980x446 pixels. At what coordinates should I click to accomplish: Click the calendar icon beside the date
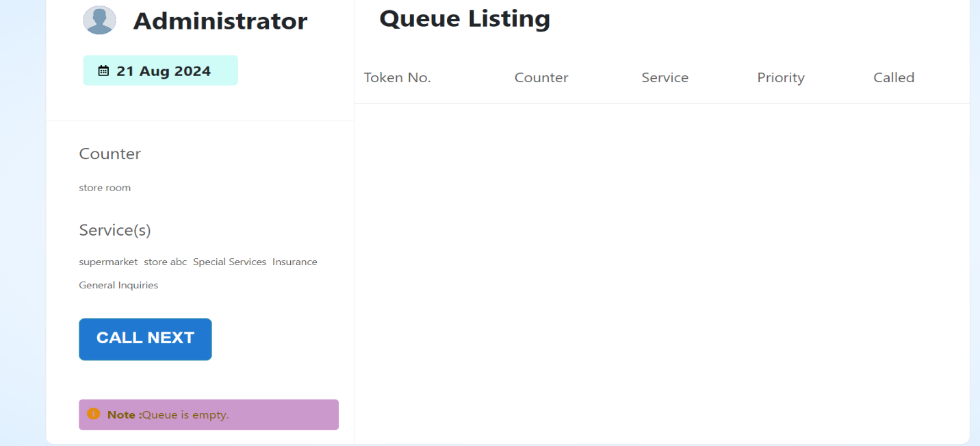(103, 71)
